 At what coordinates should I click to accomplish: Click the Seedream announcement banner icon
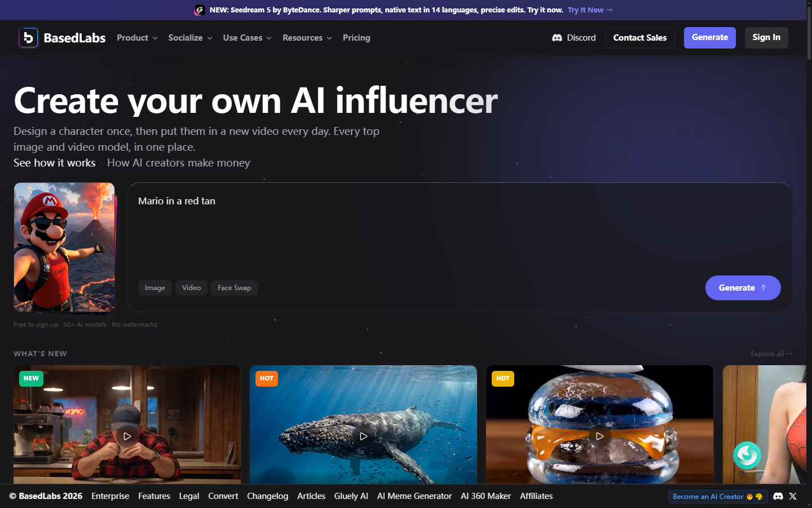click(200, 10)
